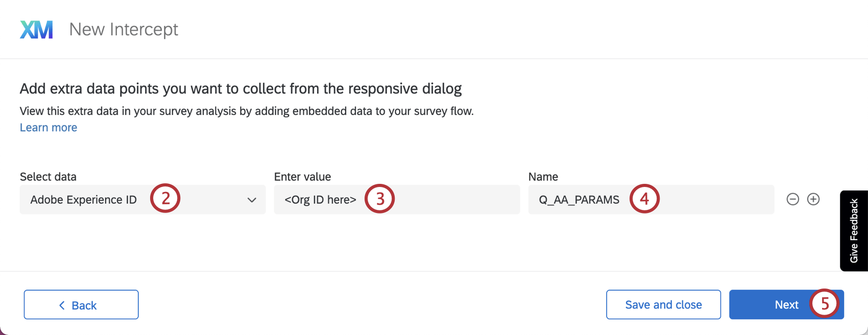Select the Name field showing Q_AA_PARAMS

(651, 199)
